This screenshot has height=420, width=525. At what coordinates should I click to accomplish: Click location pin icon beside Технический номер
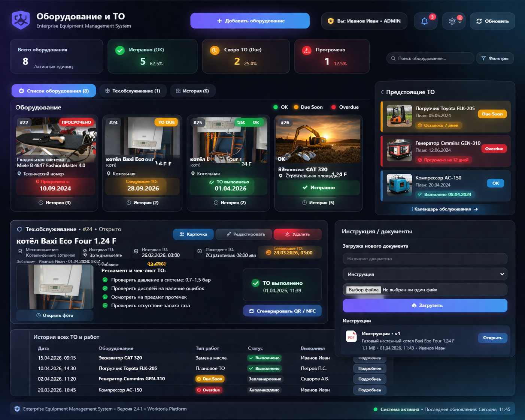(19, 174)
